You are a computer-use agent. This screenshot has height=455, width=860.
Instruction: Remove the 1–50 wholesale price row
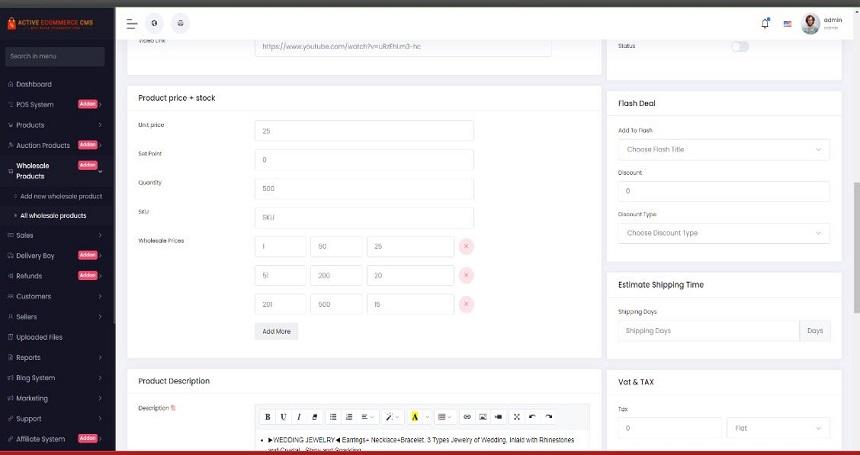(x=466, y=247)
